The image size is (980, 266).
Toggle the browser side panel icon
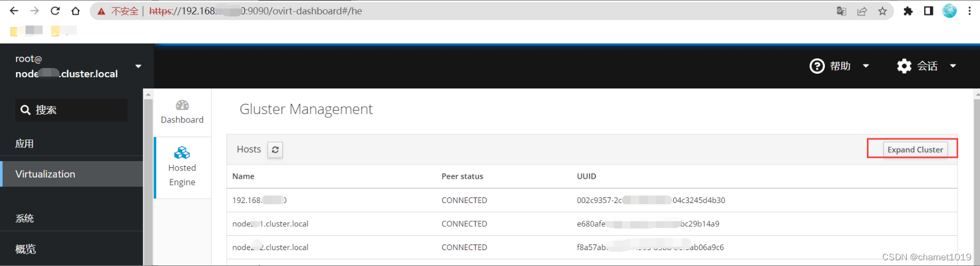pos(928,11)
